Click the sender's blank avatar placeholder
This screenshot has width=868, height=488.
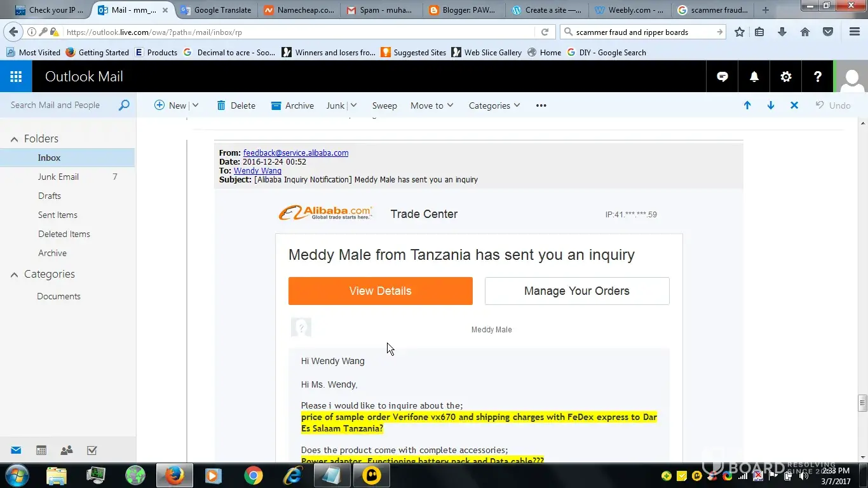301,327
